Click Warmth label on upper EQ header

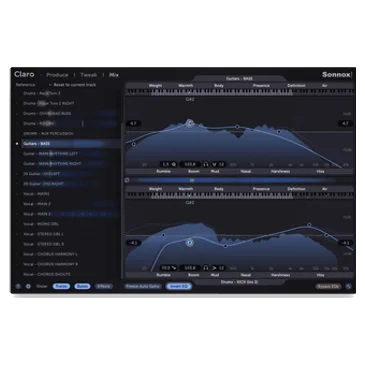186,86
